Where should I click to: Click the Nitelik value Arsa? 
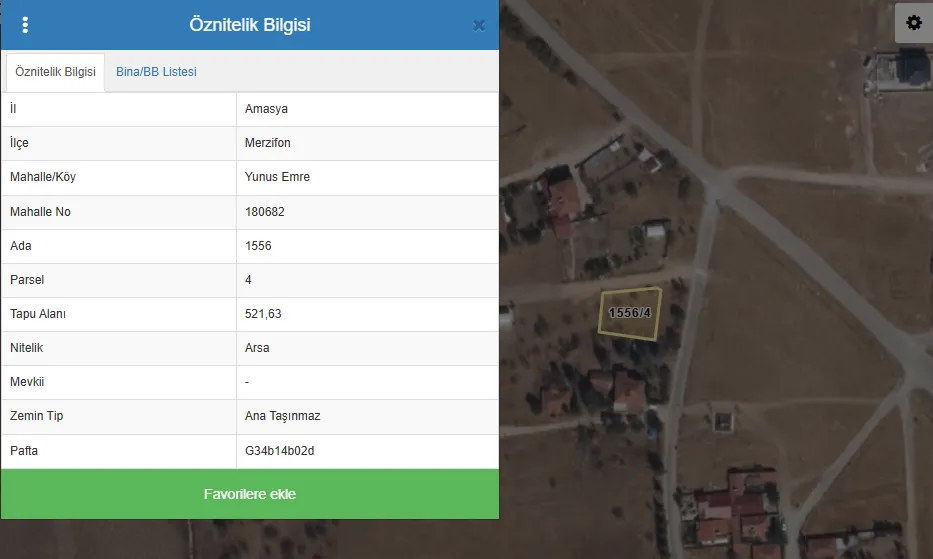pyautogui.click(x=256, y=348)
